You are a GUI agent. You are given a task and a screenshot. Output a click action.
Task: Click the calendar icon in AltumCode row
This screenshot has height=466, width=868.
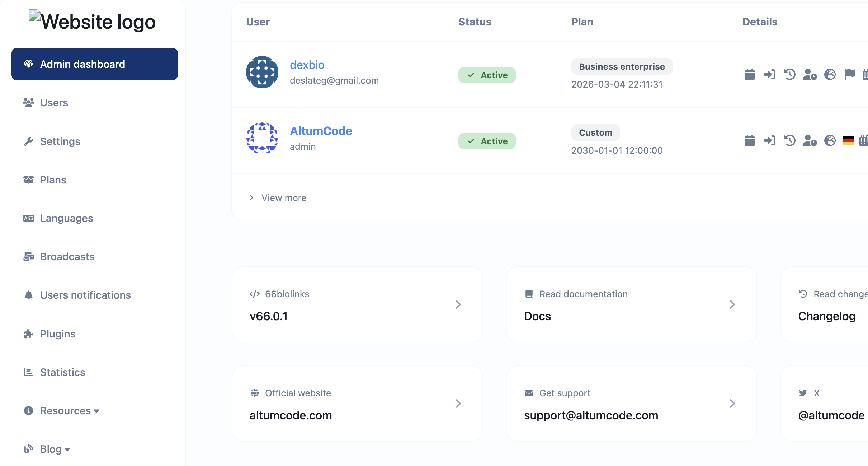[749, 140]
